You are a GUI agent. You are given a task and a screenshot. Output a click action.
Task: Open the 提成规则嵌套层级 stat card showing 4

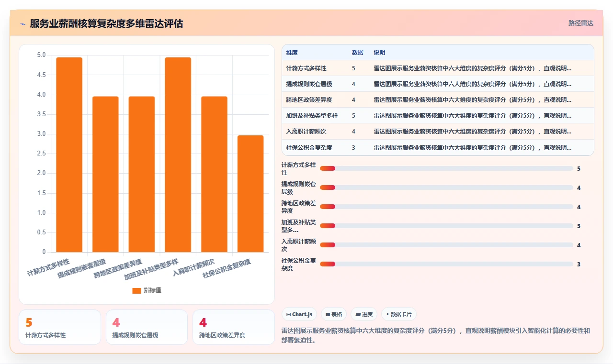147,327
